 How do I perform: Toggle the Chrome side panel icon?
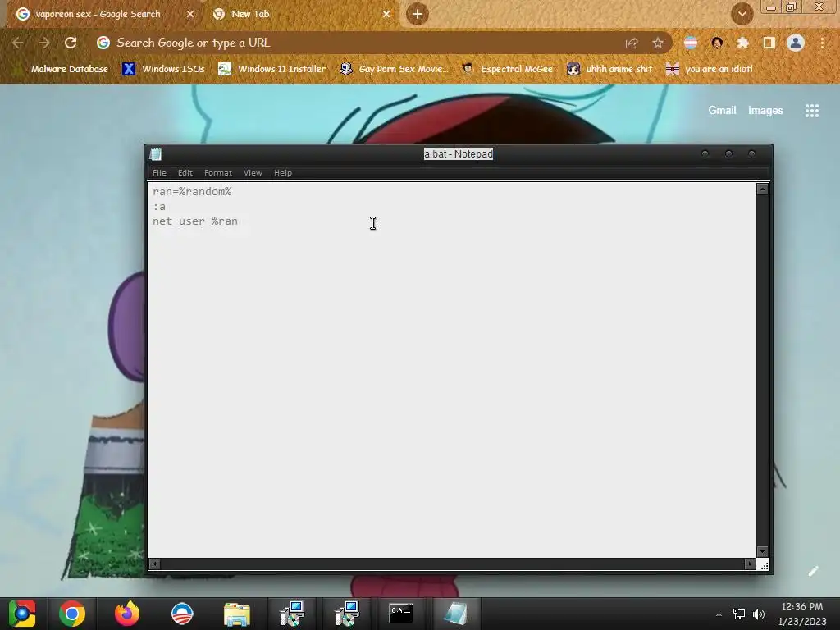point(769,43)
